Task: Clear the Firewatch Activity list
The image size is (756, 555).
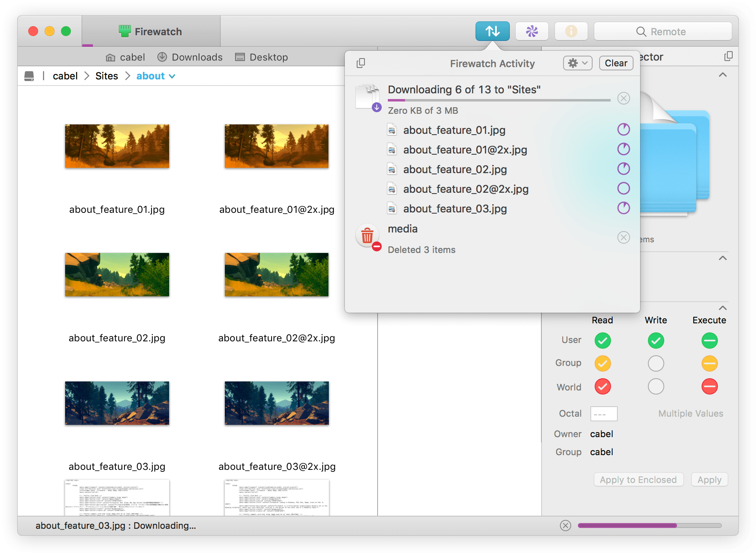Action: click(x=616, y=63)
